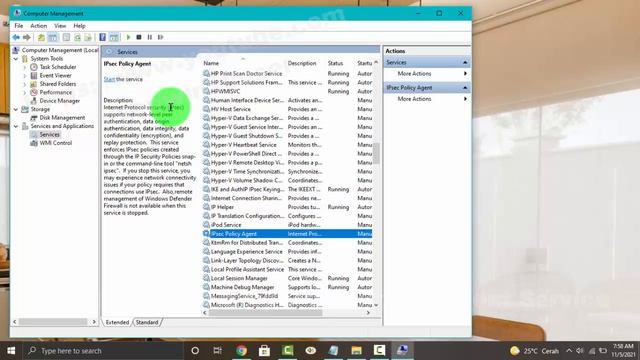Screen dimensions: 640x360
Task: Click the services list vertical scrollbar thumb
Action: click(376, 153)
